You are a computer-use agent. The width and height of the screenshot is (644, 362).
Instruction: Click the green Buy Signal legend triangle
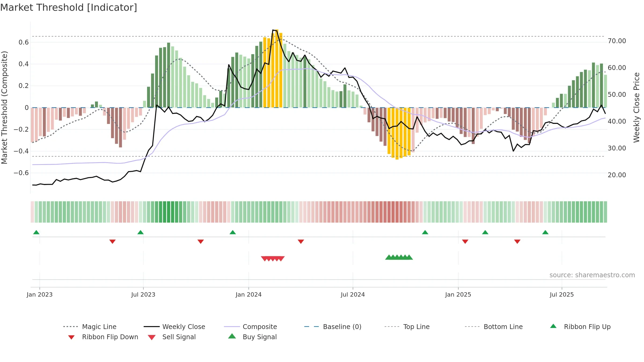[232, 336]
